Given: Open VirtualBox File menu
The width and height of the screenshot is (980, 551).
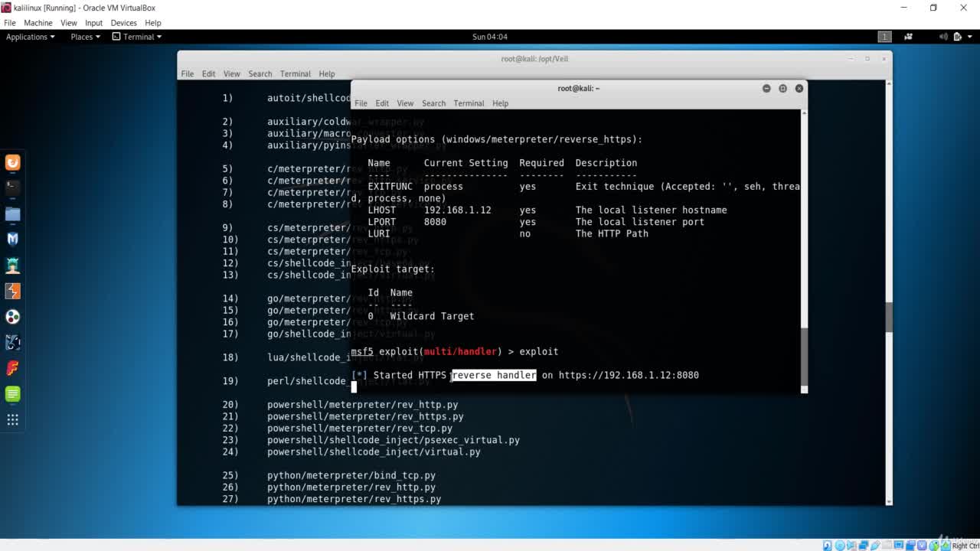Looking at the screenshot, I should (x=10, y=23).
